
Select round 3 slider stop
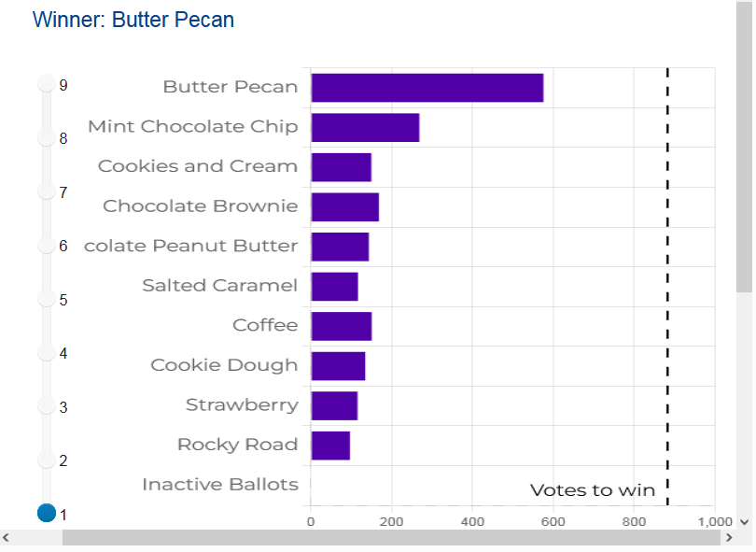[47, 405]
